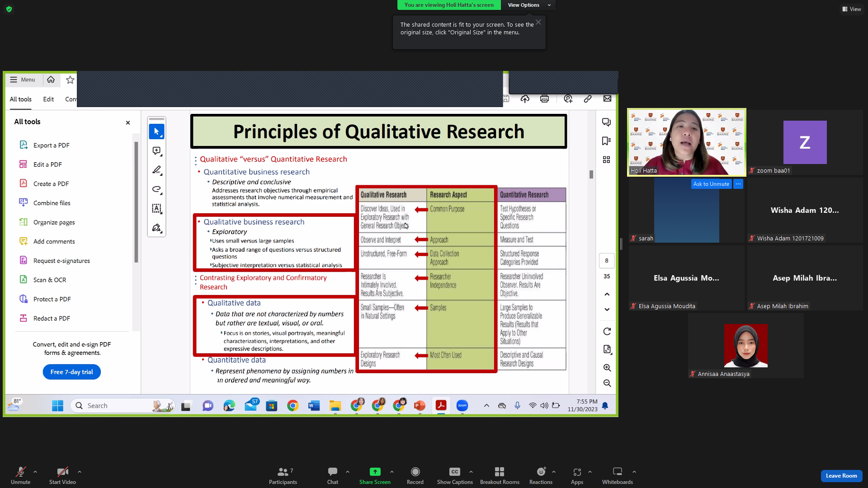Unmute the microphone in Zoom

(x=20, y=475)
